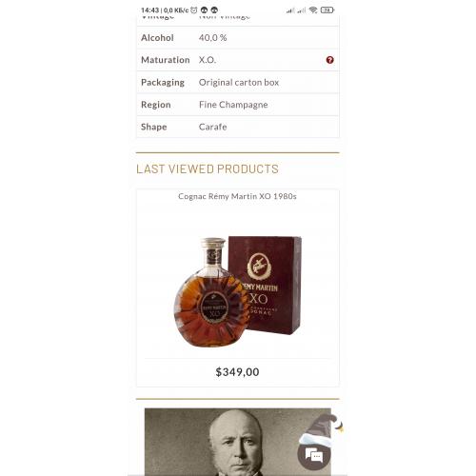Tap the Wi-Fi status bar icon

pyautogui.click(x=313, y=10)
